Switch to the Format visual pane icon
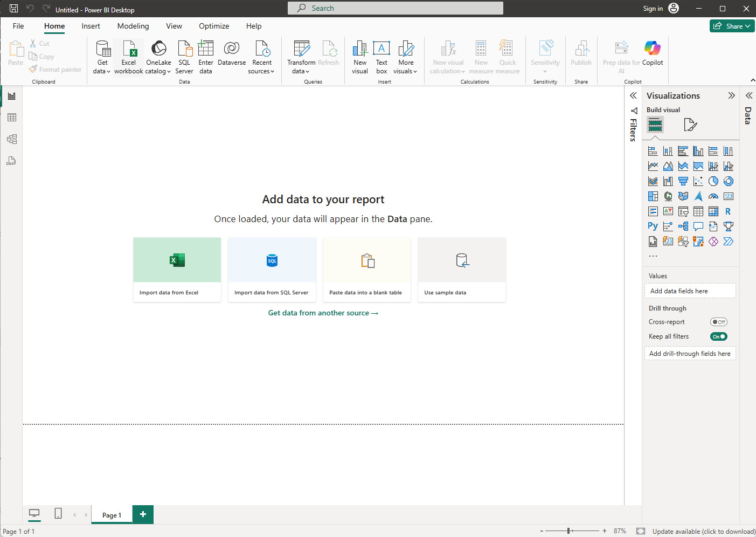 pos(690,125)
